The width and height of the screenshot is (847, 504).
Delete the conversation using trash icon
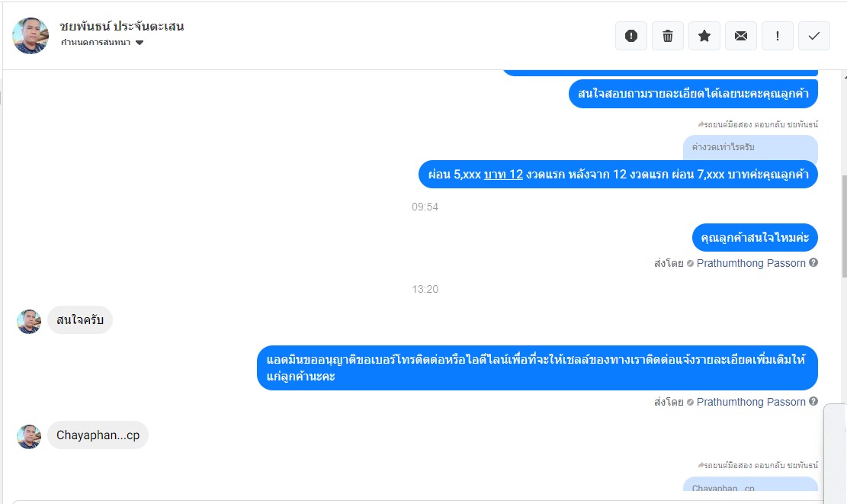(x=668, y=36)
